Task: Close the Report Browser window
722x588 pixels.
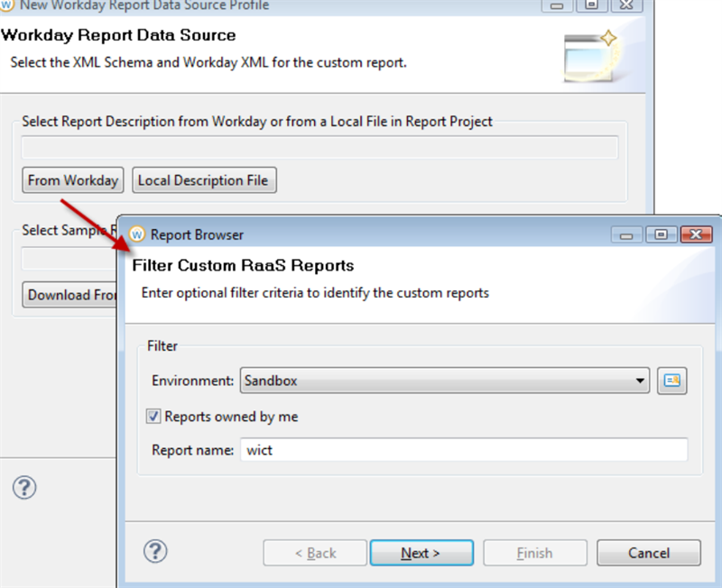Action: tap(696, 234)
